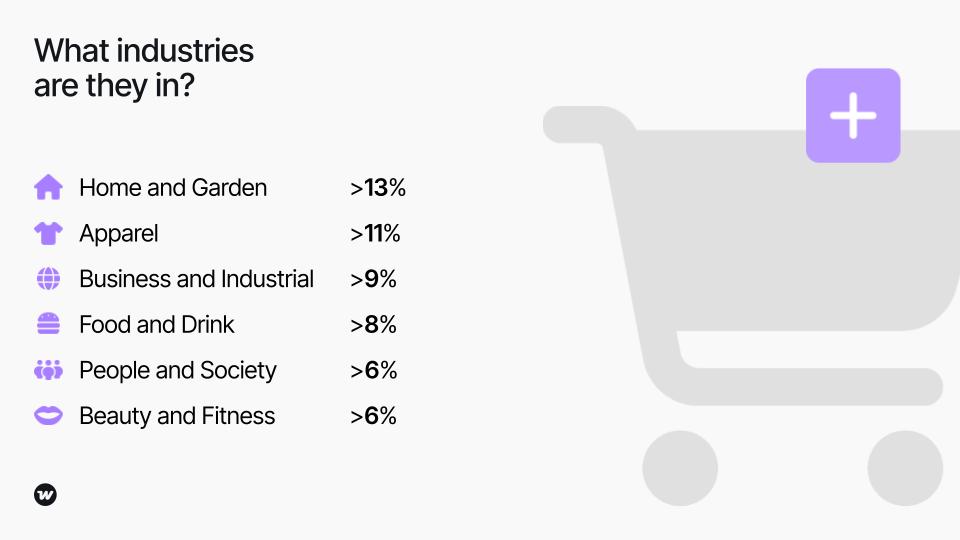Click the black Webflow logo
Image resolution: width=960 pixels, height=540 pixels.
point(46,494)
